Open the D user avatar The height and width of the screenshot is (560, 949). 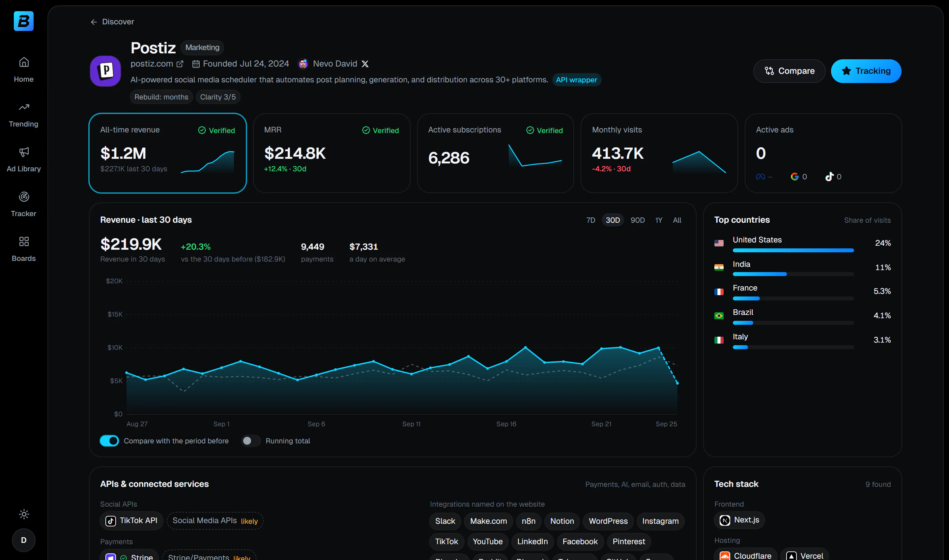[x=24, y=540]
